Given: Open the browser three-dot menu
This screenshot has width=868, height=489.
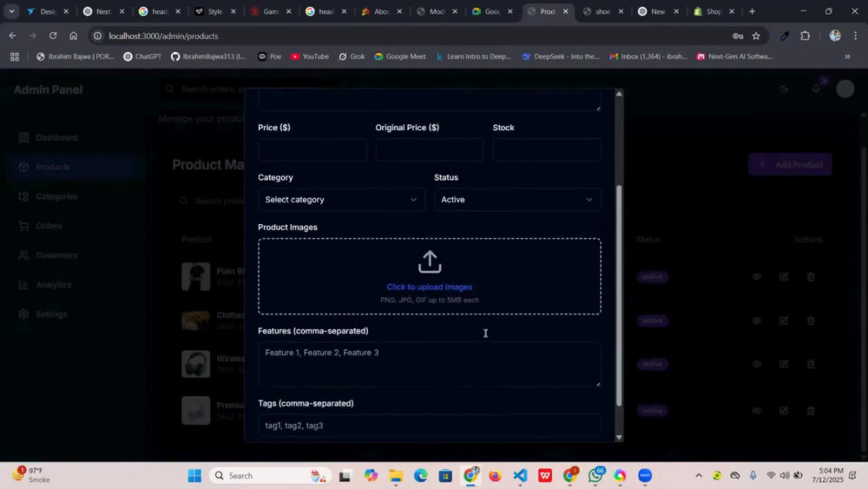Looking at the screenshot, I should click(856, 36).
